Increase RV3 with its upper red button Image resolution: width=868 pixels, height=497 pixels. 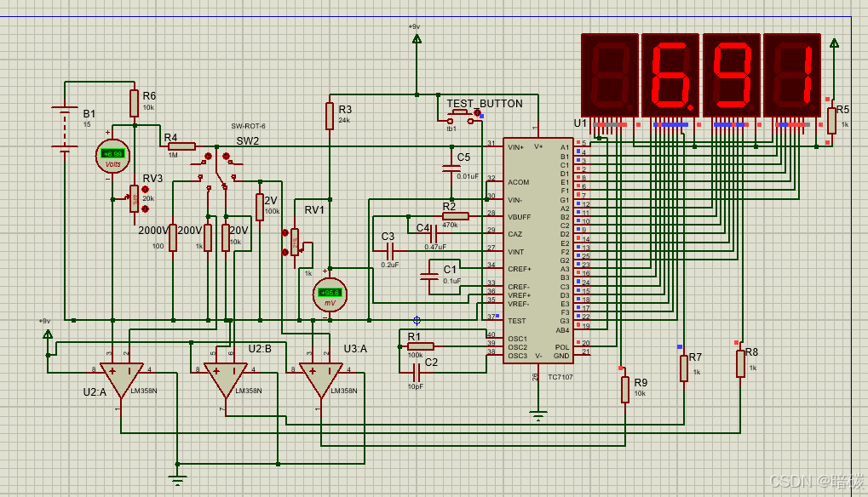[x=146, y=190]
